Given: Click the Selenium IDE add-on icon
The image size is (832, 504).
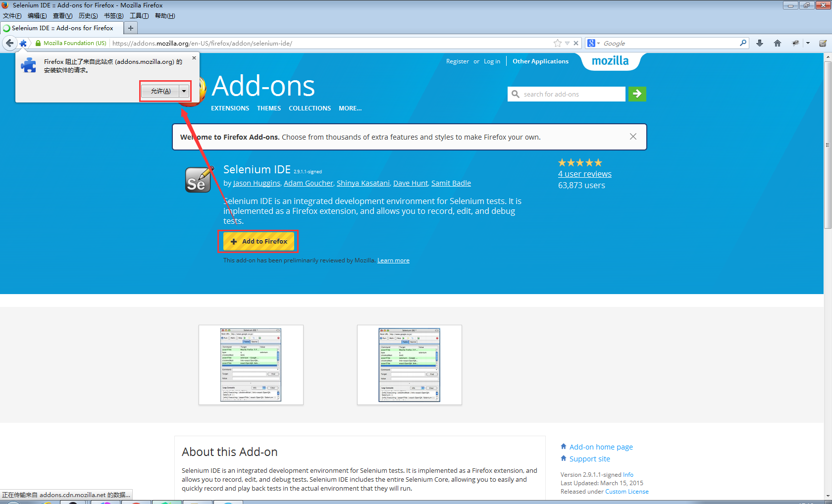Looking at the screenshot, I should click(198, 179).
